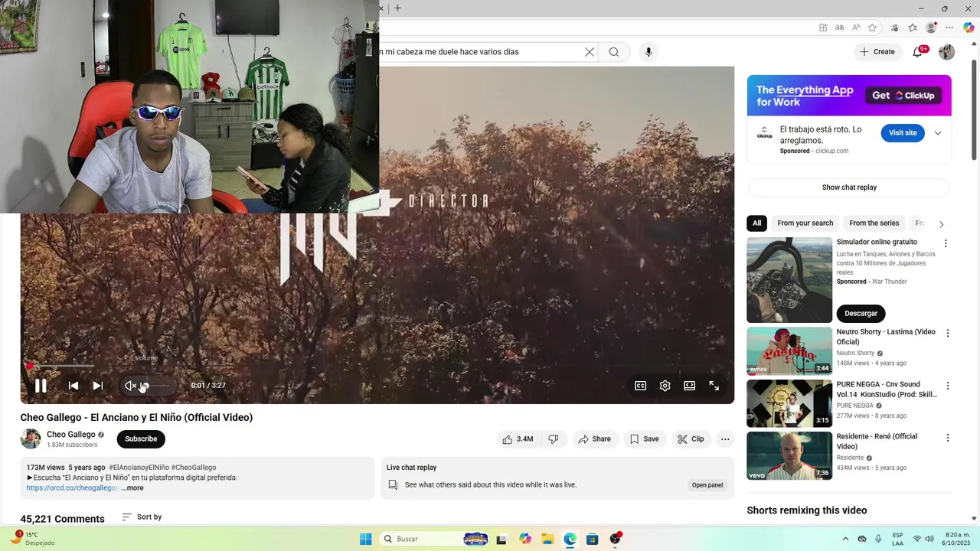This screenshot has width=980, height=551.
Task: Show more filter chips with the arrow
Action: 941,224
